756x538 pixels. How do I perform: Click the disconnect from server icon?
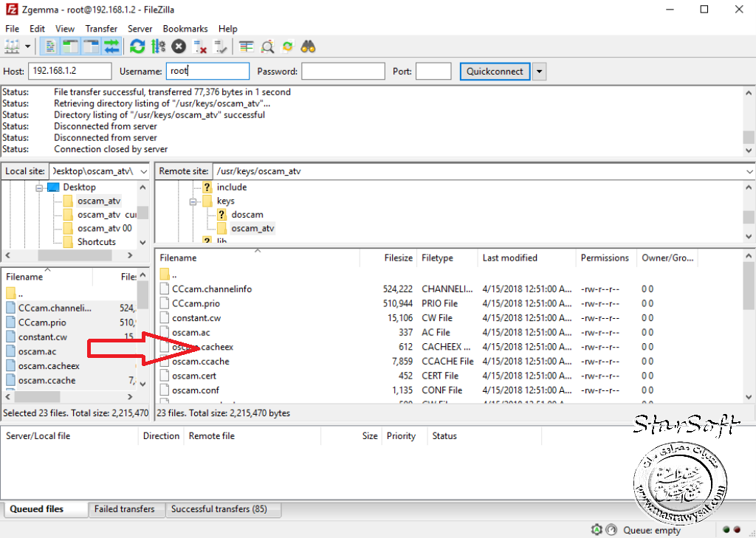pyautogui.click(x=199, y=46)
